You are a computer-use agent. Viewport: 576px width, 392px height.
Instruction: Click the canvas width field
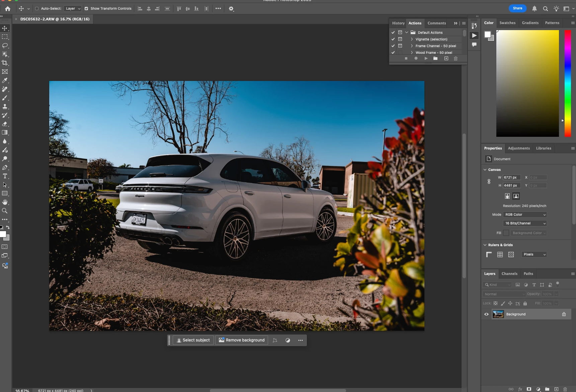point(511,178)
